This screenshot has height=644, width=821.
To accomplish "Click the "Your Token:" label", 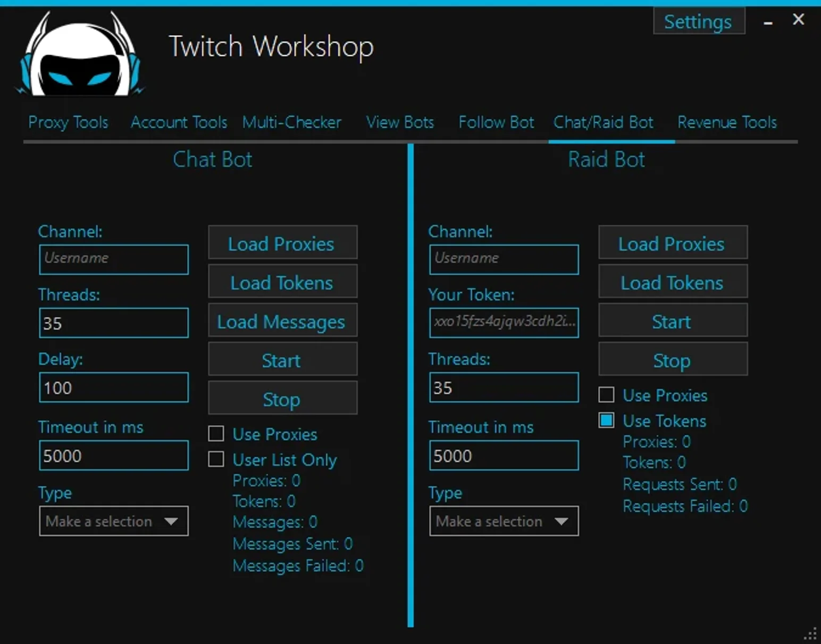I will click(472, 294).
